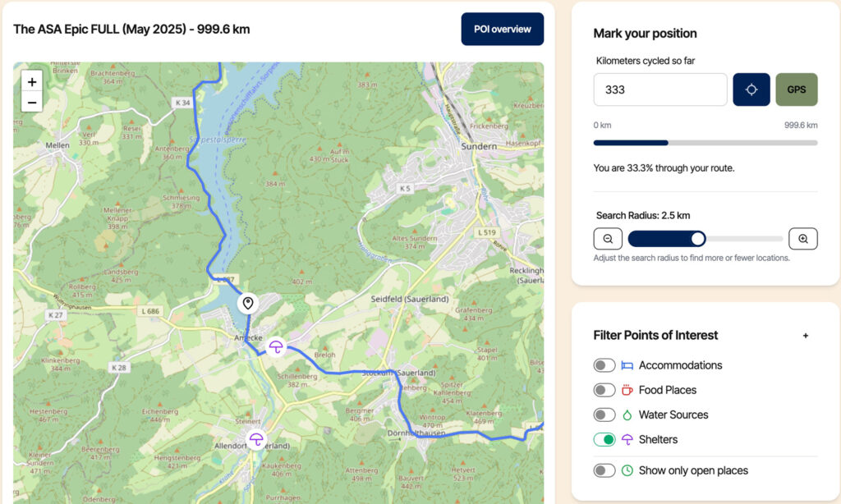Disable the Shelters filter toggle
This screenshot has height=504, width=841.
604,440
